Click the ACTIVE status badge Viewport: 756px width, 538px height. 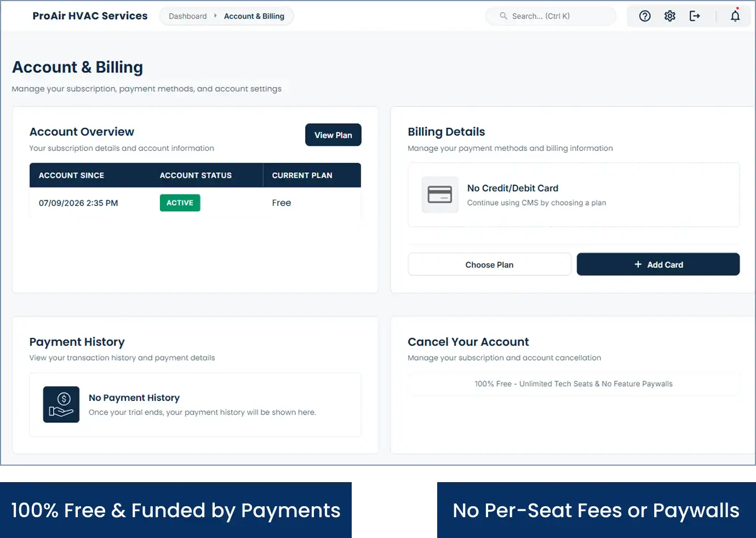click(x=180, y=203)
